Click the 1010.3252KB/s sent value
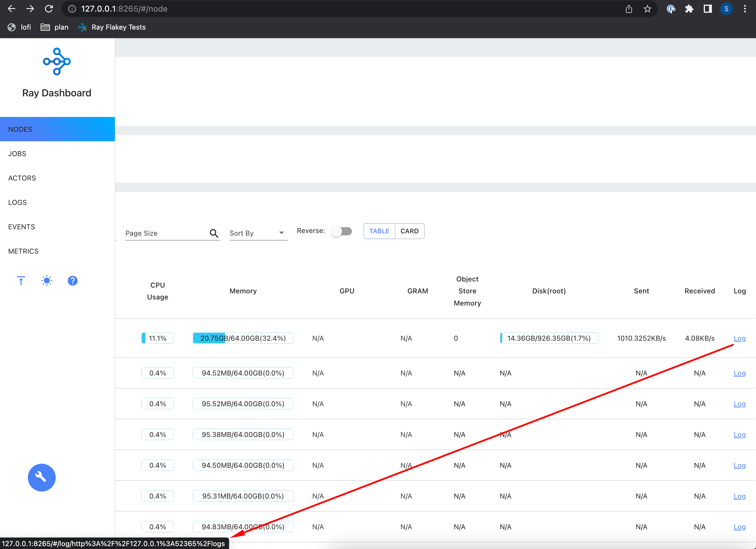 [641, 338]
